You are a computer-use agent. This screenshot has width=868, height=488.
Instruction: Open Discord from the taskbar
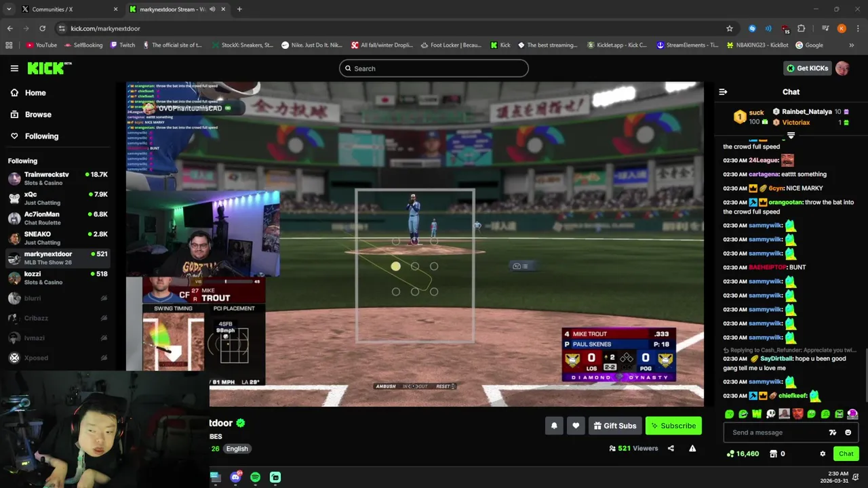coord(235,477)
